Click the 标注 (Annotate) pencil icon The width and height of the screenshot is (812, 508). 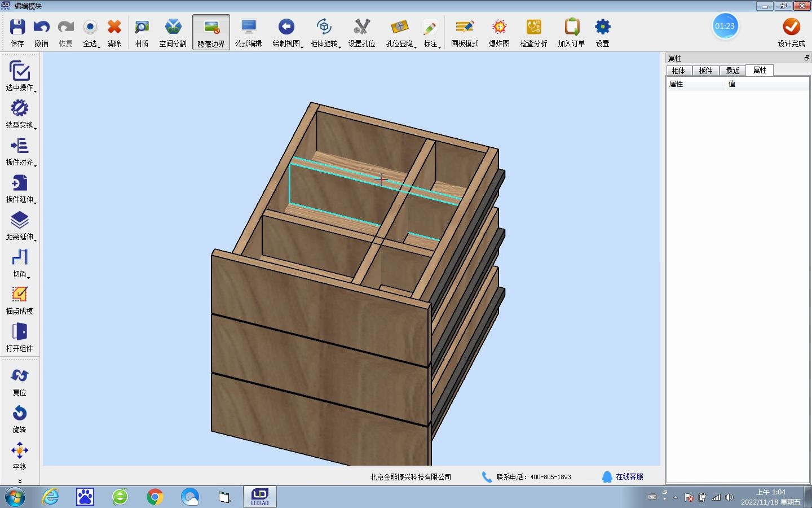pyautogui.click(x=430, y=27)
